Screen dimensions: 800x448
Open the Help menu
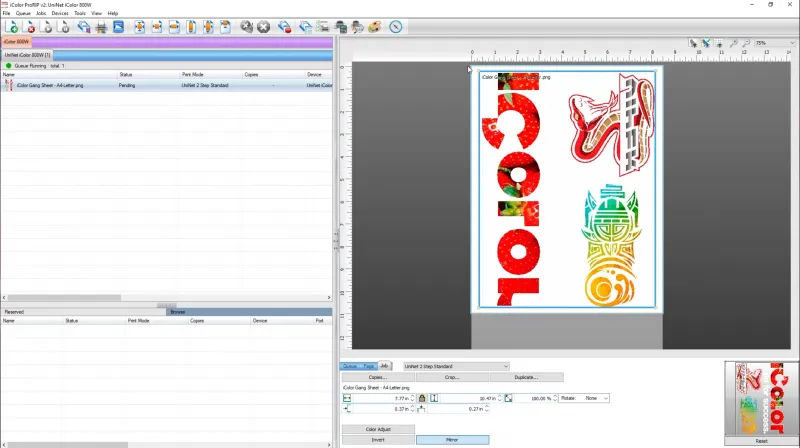113,13
